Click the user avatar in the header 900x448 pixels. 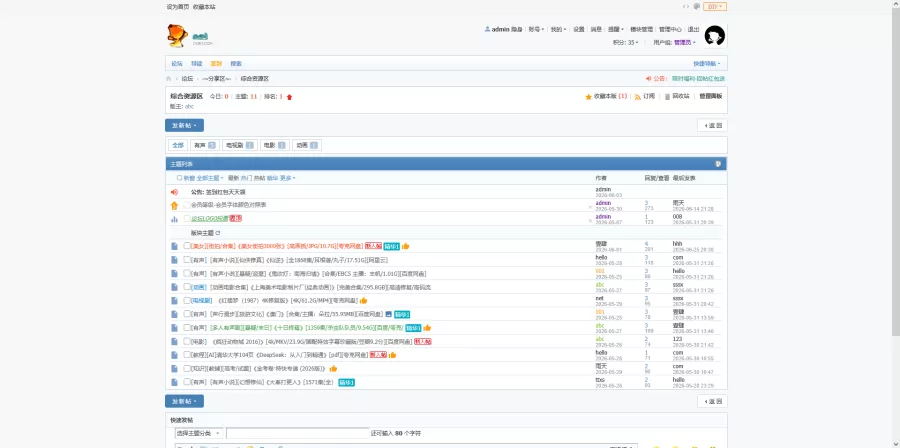point(715,36)
